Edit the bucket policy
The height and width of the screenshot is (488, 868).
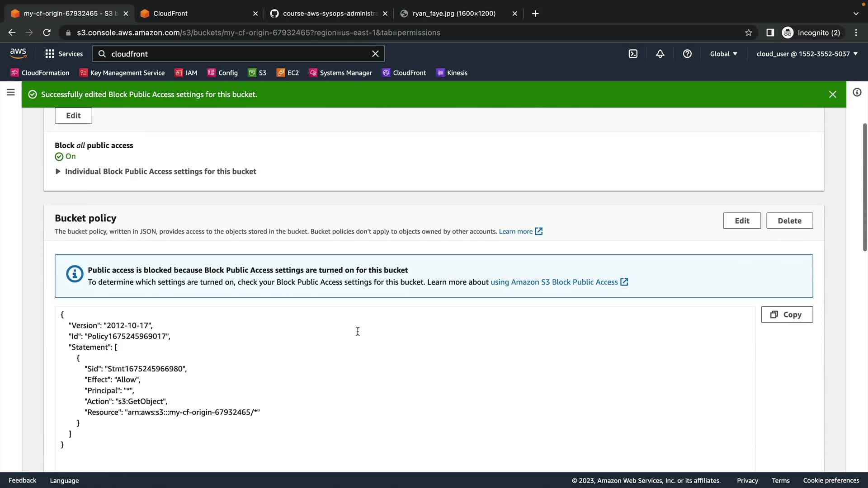click(742, 221)
